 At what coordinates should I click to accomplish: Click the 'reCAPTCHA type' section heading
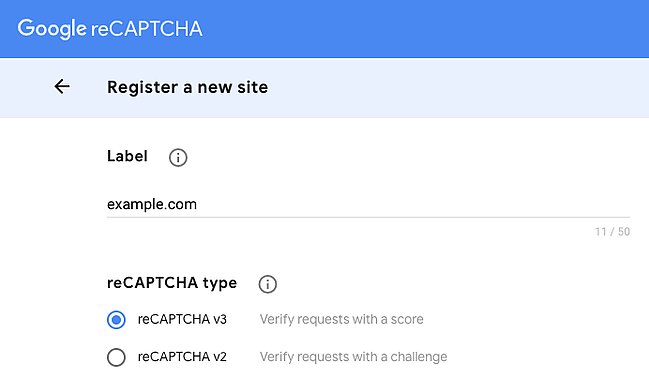(x=172, y=283)
